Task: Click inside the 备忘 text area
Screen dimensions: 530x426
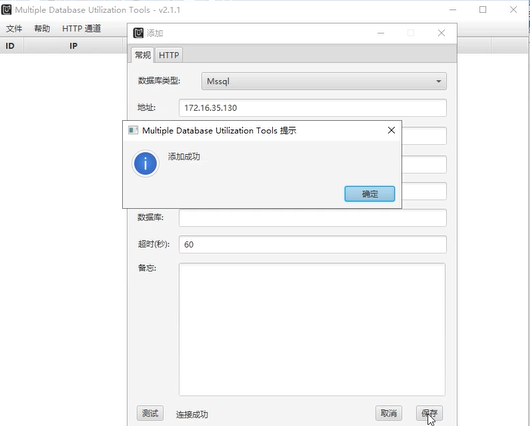Action: pos(312,329)
